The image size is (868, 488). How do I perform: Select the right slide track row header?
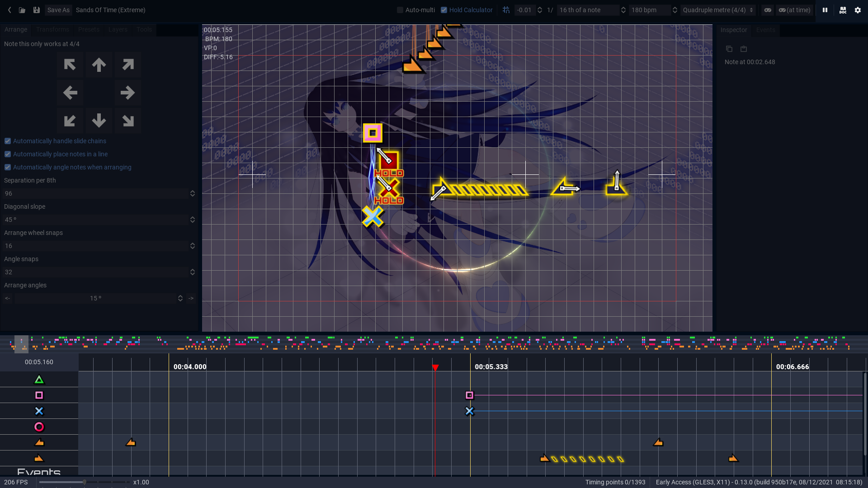click(39, 459)
